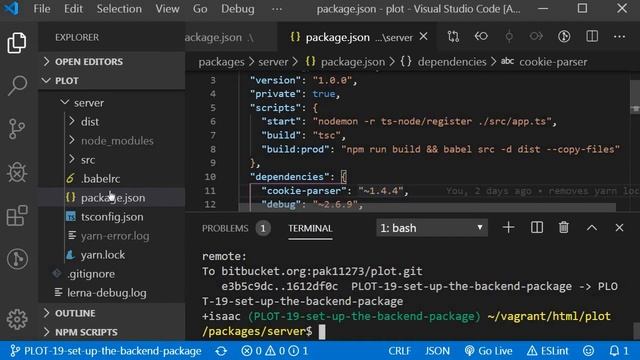Open the View menu
The height and width of the screenshot is (360, 640).
tap(167, 9)
